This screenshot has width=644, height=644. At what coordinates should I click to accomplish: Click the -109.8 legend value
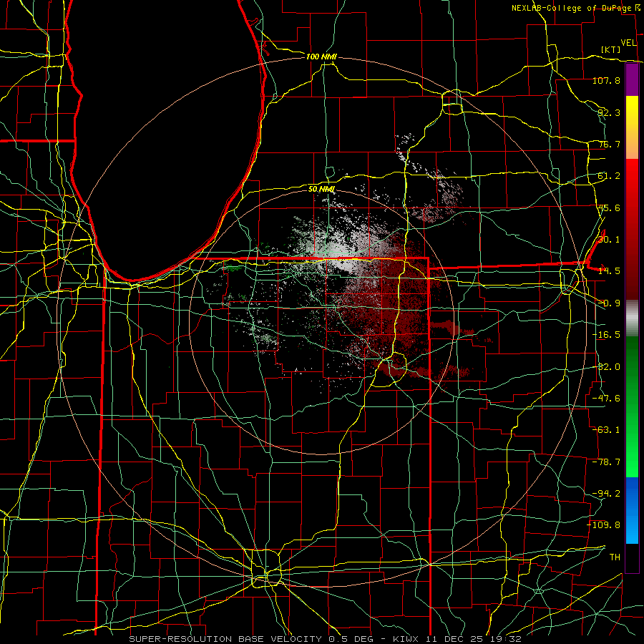(x=604, y=525)
